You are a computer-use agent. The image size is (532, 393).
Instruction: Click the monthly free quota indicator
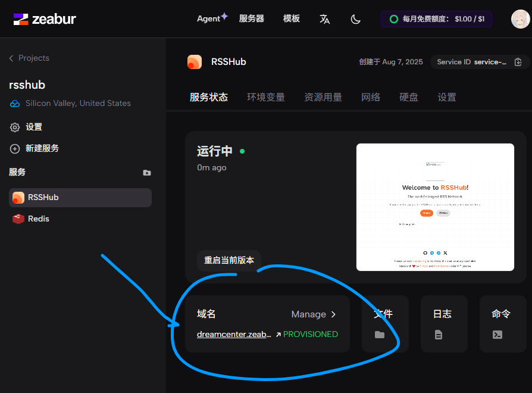(437, 19)
